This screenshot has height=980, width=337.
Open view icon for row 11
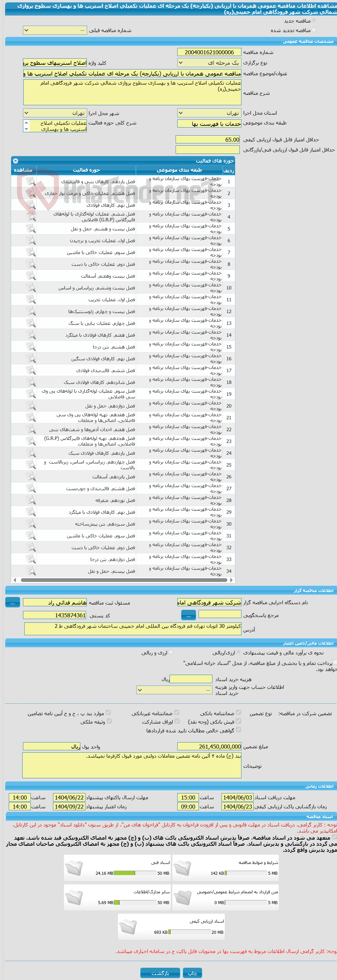pos(31,300)
